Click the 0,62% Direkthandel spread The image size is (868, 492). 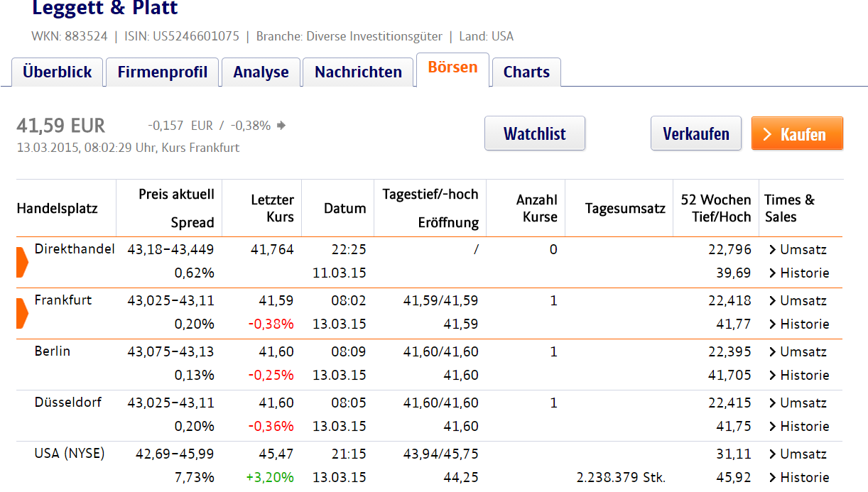195,273
